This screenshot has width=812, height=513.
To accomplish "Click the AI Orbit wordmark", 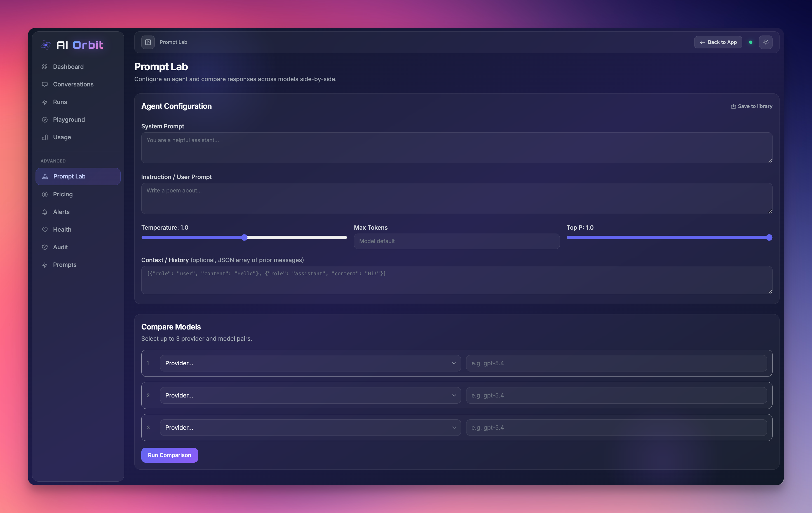I will coord(80,45).
